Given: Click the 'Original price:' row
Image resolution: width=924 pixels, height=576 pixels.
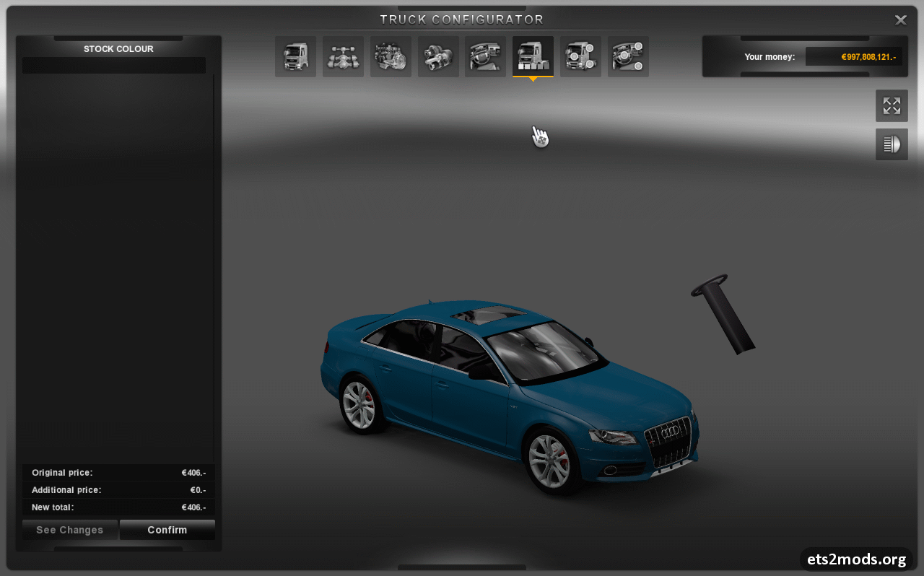Looking at the screenshot, I should click(x=118, y=473).
